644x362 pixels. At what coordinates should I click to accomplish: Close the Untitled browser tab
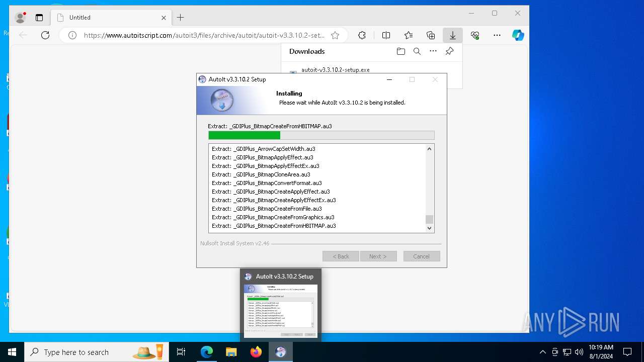pyautogui.click(x=164, y=18)
